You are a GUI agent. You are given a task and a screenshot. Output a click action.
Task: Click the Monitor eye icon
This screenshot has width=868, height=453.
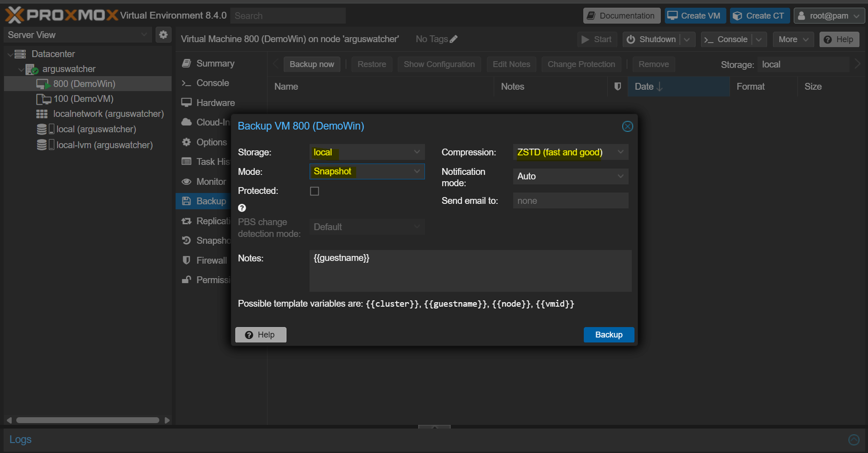point(186,181)
